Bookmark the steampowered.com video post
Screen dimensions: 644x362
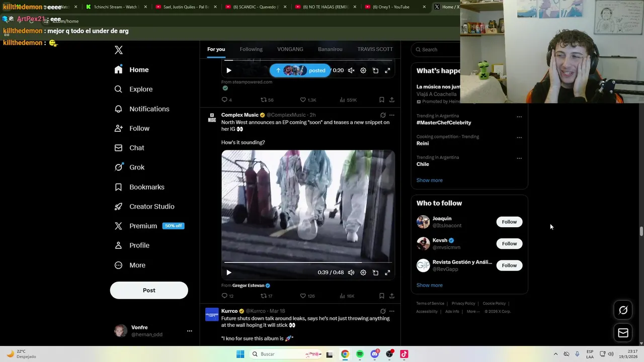[382, 100]
